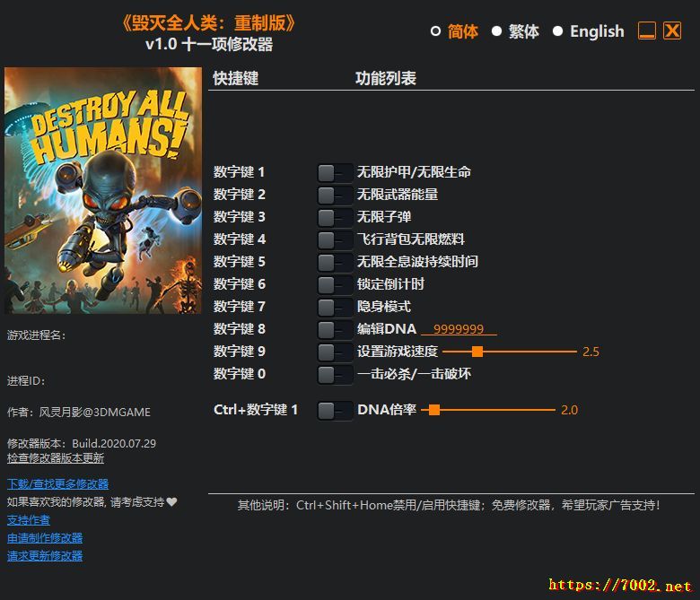
Task: Toggle 锁定倒计时 switch
Action: tap(335, 284)
